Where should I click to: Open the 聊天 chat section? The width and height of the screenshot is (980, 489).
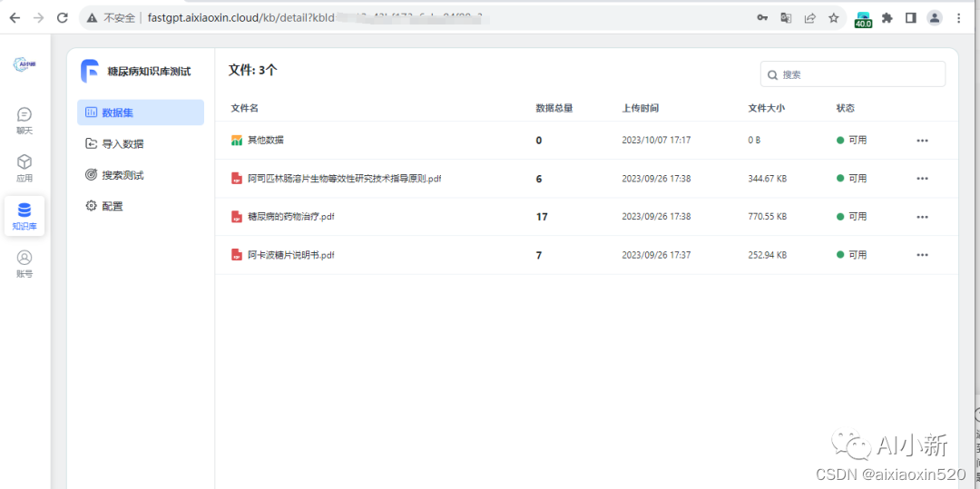pos(24,122)
